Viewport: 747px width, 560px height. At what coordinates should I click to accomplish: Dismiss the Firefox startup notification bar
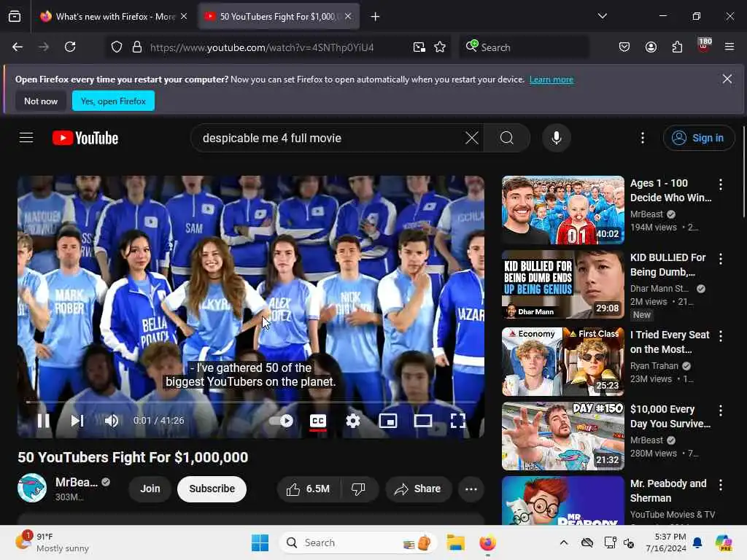pos(727,79)
